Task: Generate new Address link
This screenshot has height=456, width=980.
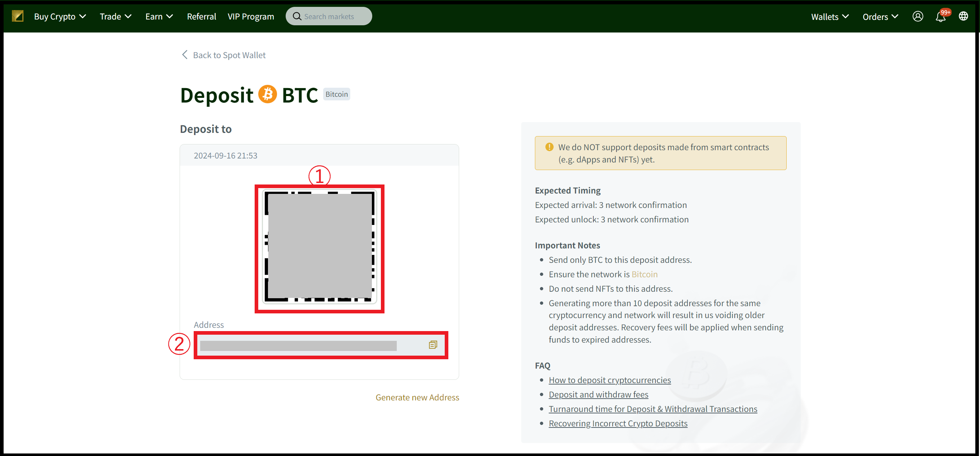Action: coord(417,398)
